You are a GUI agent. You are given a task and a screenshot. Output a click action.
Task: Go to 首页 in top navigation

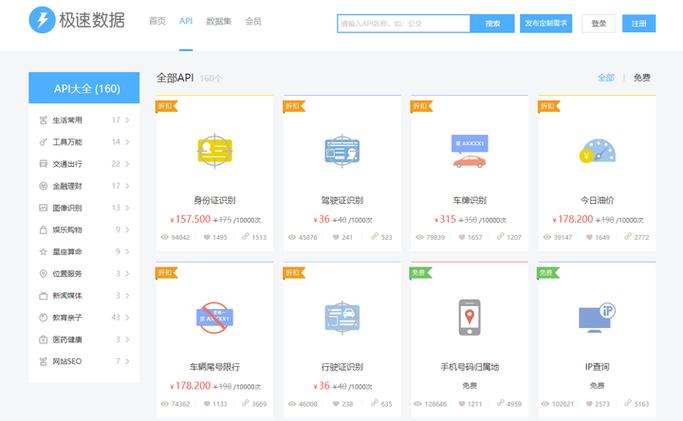[x=157, y=21]
